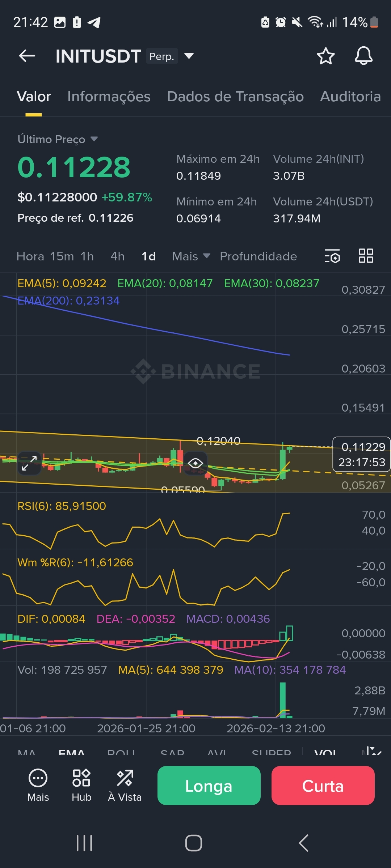Tap the alarm clock status icon
This screenshot has height=868, width=391.
point(281,22)
